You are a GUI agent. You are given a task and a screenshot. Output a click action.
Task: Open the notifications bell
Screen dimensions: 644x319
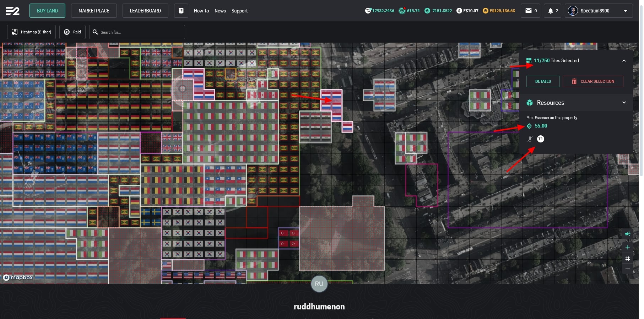552,11
